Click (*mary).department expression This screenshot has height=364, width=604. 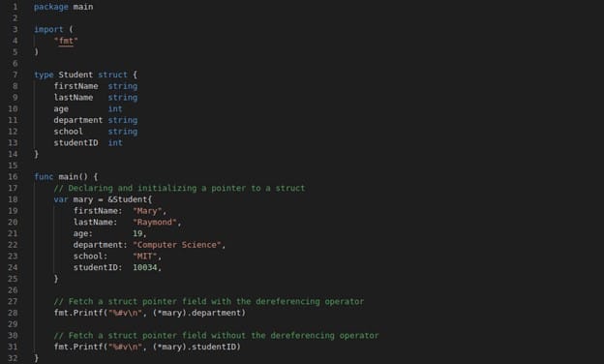pos(198,313)
